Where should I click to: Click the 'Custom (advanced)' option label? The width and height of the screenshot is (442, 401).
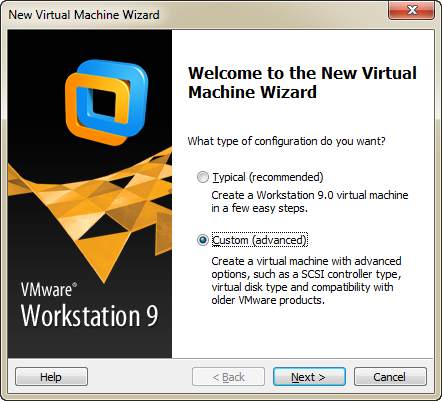coord(259,240)
